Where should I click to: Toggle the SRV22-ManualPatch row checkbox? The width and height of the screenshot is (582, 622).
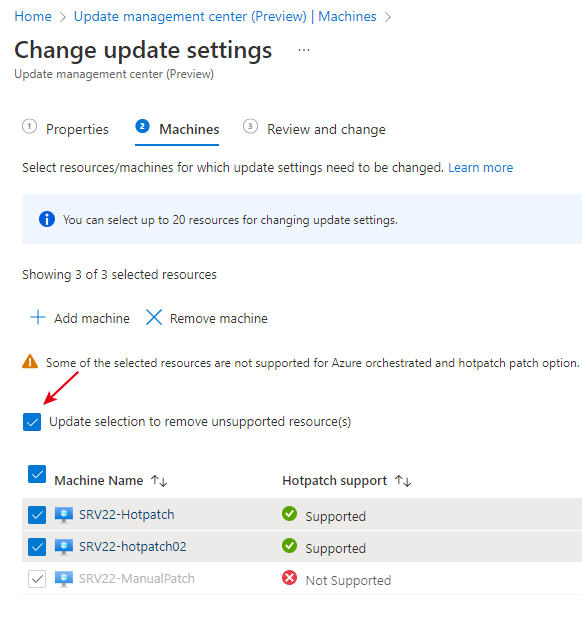point(37,579)
